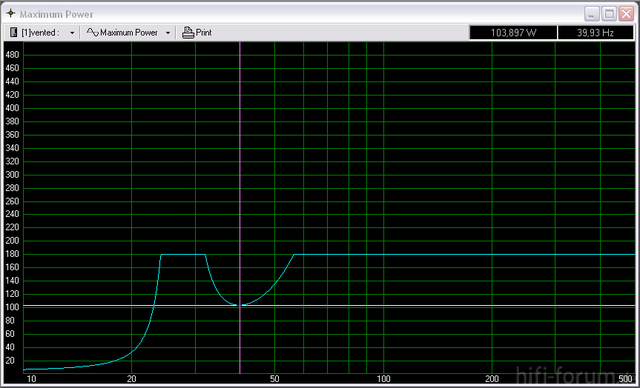Screen dimensions: 640x388
Task: Click the 200 label on the frequency axis
Action: (x=492, y=379)
